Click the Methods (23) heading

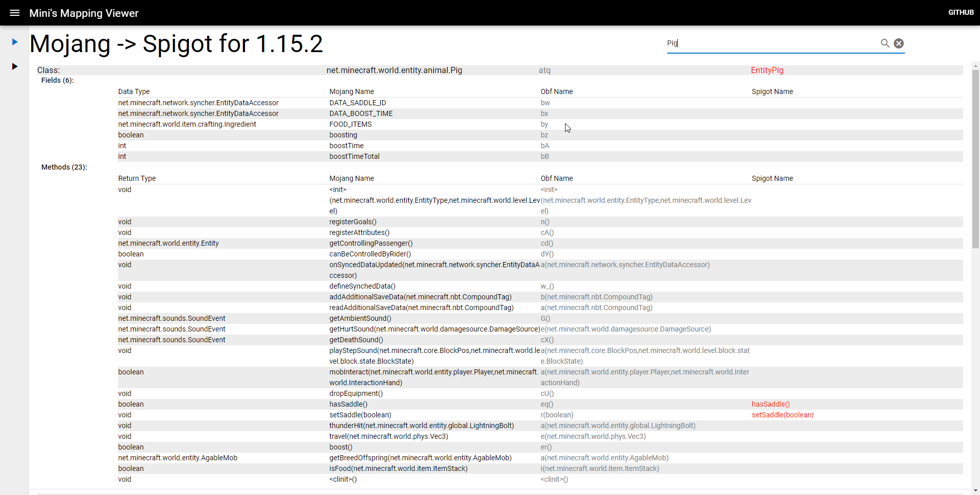click(63, 167)
